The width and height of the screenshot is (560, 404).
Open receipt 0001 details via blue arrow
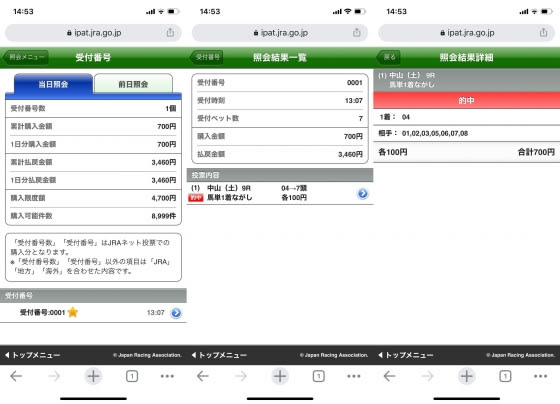(x=176, y=313)
